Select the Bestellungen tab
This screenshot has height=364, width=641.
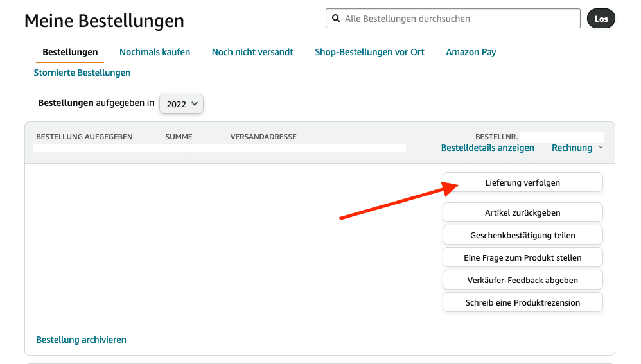pyautogui.click(x=70, y=52)
